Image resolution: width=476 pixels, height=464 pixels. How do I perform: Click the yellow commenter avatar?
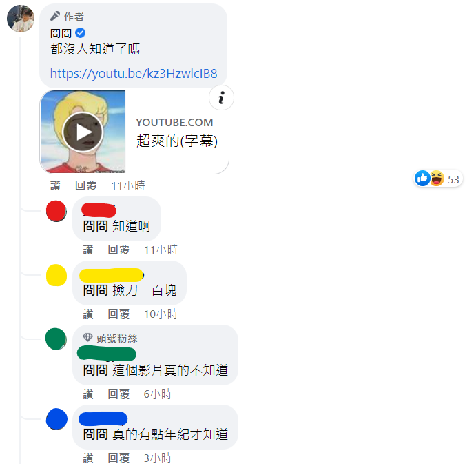coord(56,275)
